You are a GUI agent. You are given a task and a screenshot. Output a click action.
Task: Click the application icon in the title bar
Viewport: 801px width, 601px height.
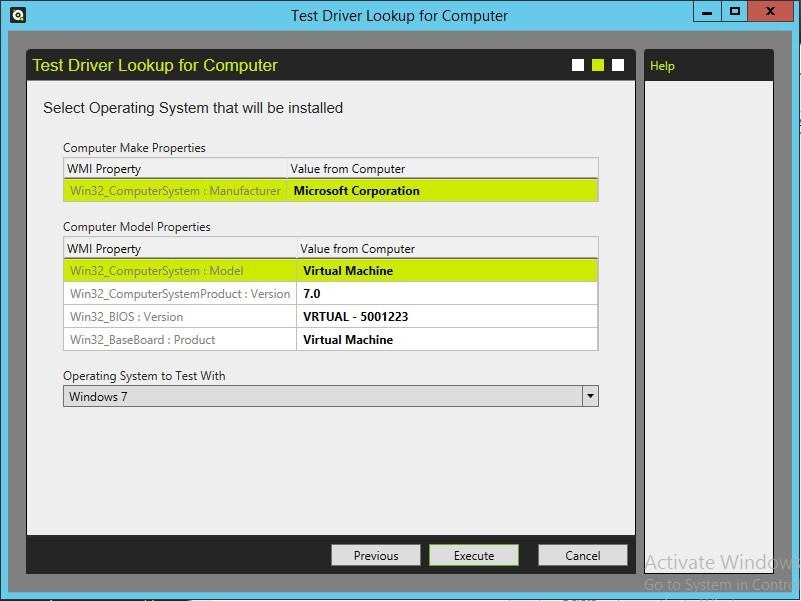click(x=18, y=15)
